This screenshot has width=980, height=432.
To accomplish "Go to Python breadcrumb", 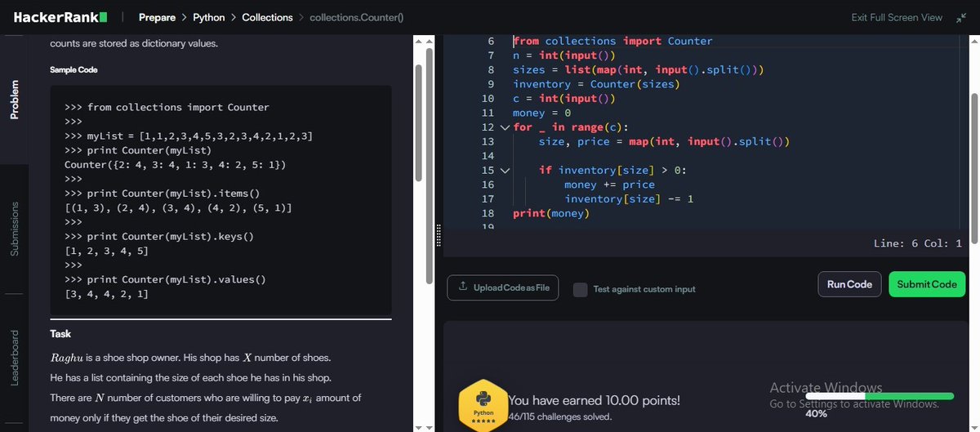I will tap(209, 17).
